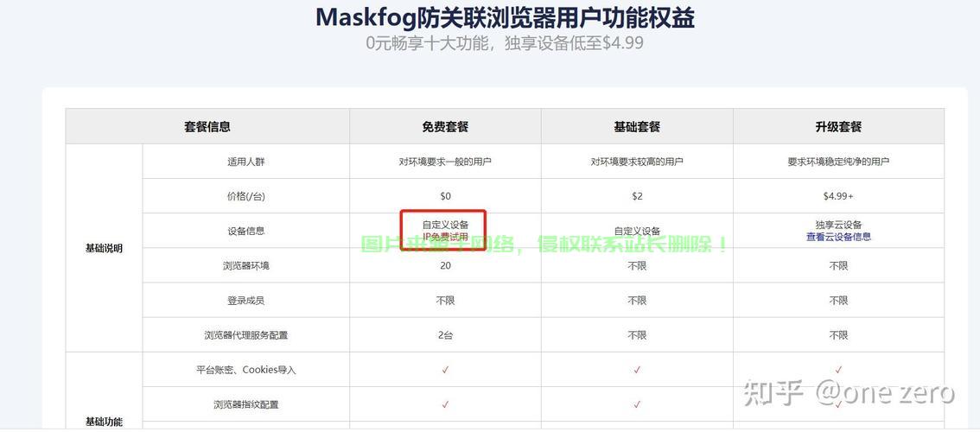
Task: Click 不限 for 浏览器环境 under 基础套餐
Action: (x=637, y=266)
